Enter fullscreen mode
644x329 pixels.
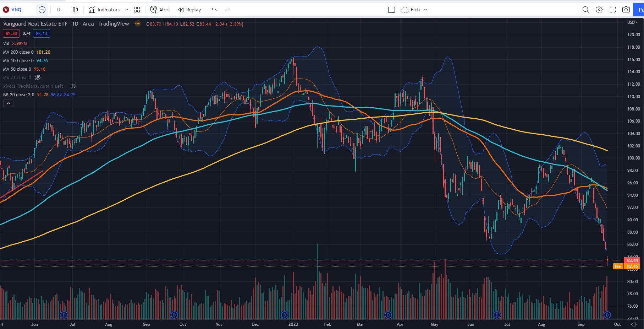point(613,10)
